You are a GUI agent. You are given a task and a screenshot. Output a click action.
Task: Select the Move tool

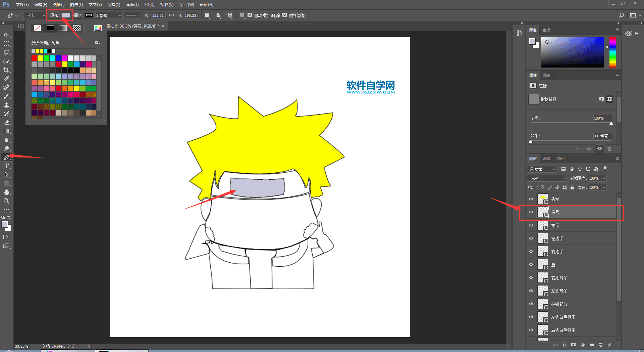pyautogui.click(x=6, y=35)
